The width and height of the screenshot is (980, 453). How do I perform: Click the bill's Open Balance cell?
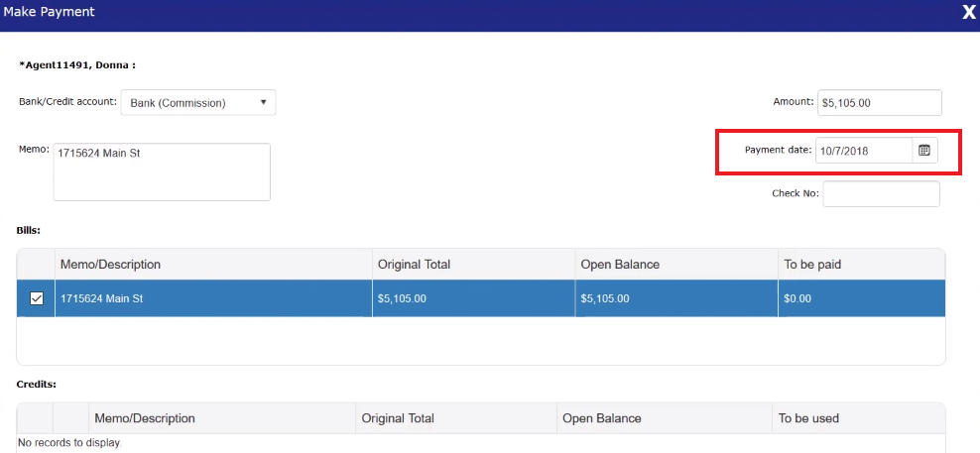[x=604, y=298]
